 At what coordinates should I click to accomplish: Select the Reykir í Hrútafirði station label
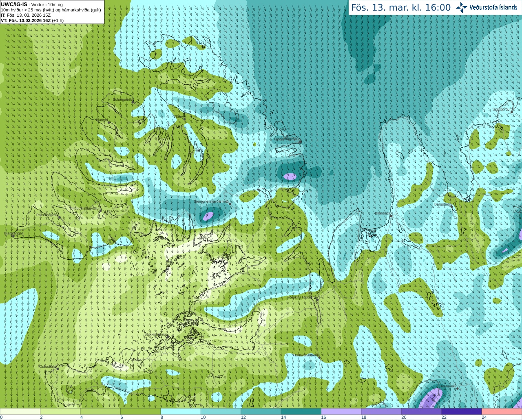(x=302, y=297)
